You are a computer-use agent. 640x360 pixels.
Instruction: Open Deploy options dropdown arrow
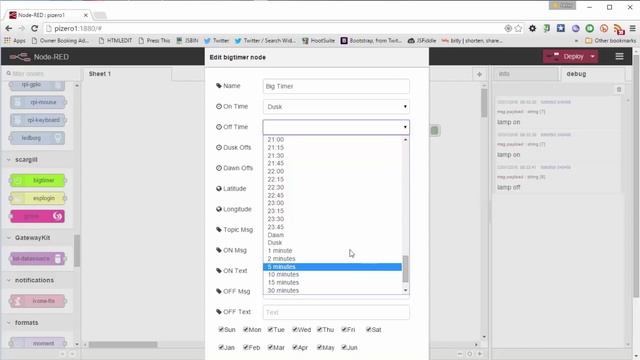click(x=593, y=56)
